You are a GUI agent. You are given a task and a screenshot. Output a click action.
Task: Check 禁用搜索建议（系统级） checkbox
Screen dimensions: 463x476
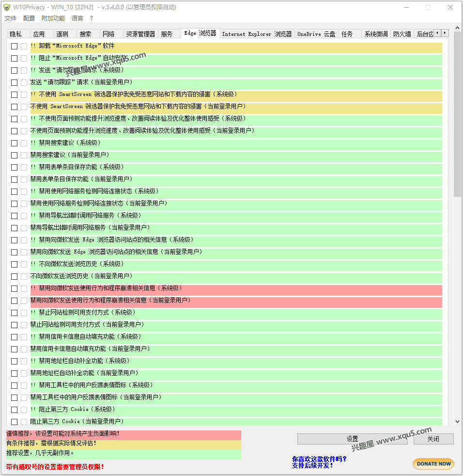coord(14,143)
